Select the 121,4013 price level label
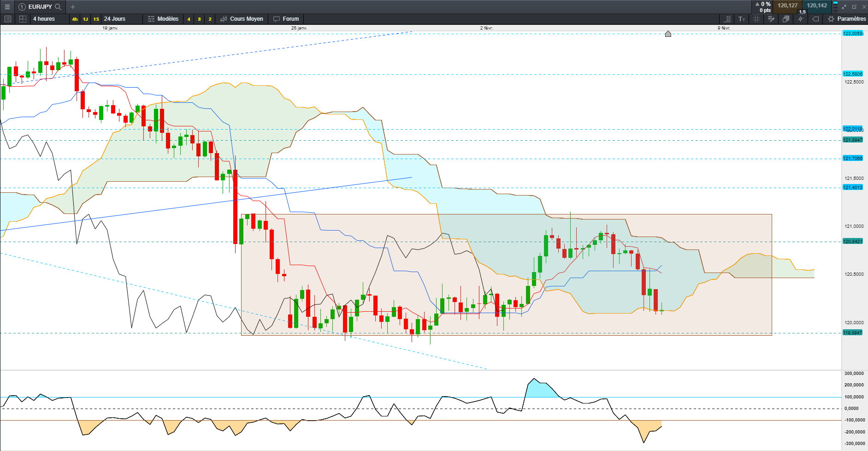868x451 pixels. (852, 187)
